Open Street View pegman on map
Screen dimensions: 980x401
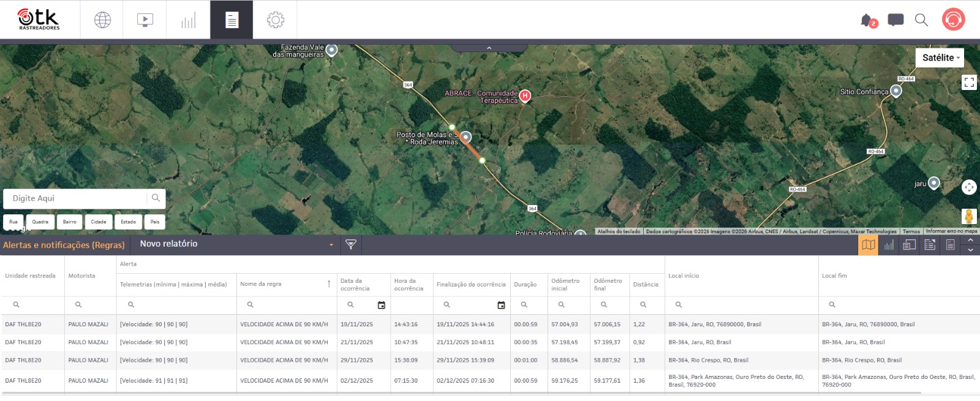coord(969,216)
